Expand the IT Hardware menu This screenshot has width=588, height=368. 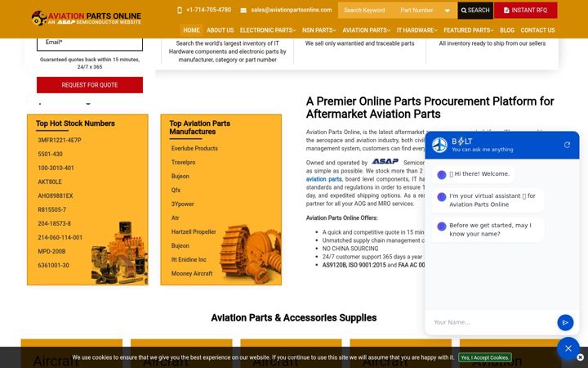(417, 30)
